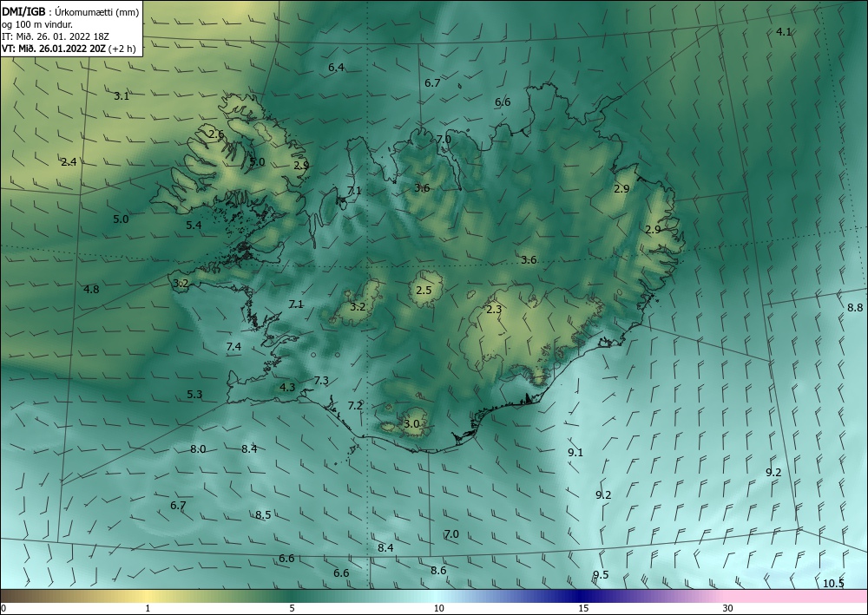Select the 9.5 value label

click(x=601, y=574)
